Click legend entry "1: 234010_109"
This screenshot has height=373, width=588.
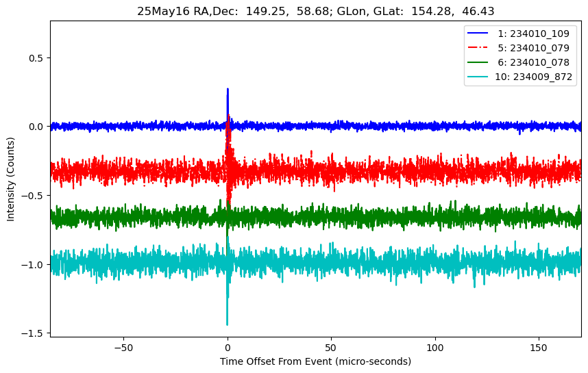tap(533, 34)
